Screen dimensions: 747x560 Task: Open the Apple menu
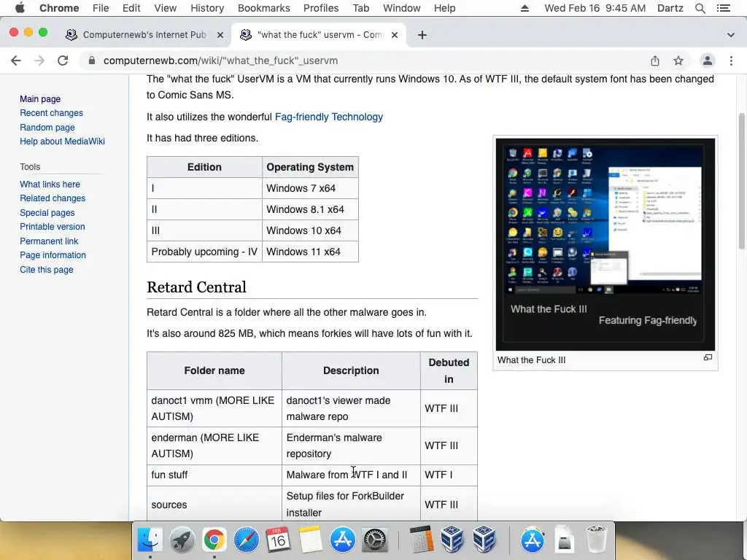coord(20,8)
